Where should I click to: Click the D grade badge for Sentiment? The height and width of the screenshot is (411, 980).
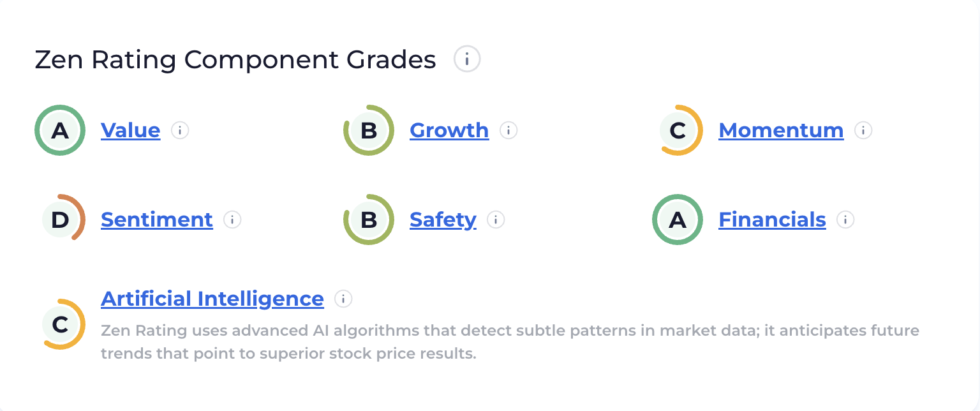(60, 220)
